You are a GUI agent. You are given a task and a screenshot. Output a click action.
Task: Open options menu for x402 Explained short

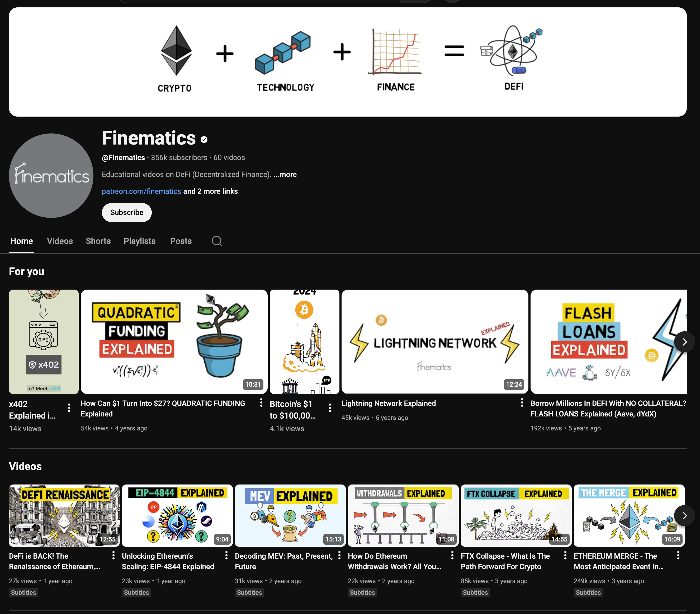coord(69,407)
